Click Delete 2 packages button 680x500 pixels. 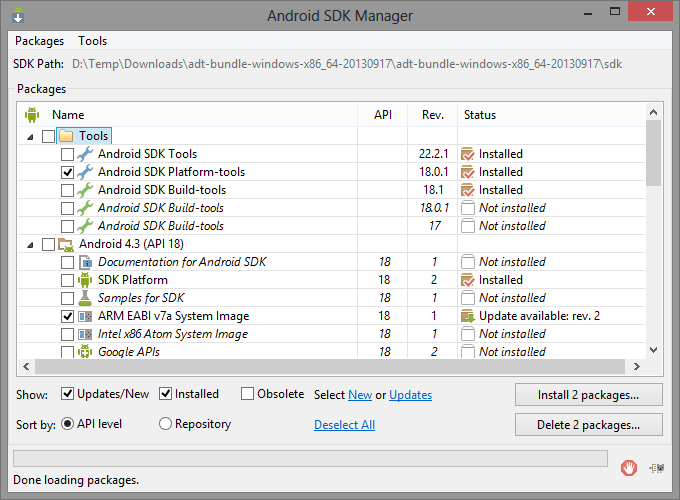point(588,425)
